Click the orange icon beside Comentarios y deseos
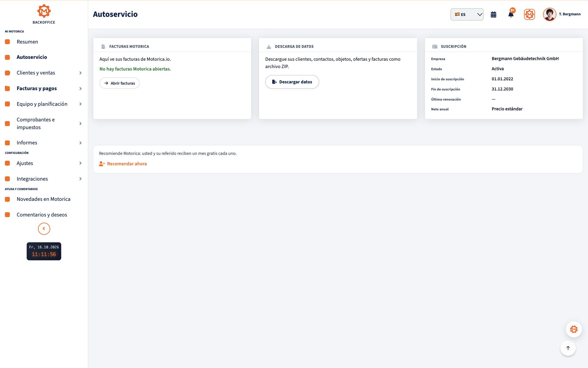588x368 pixels. (x=7, y=215)
